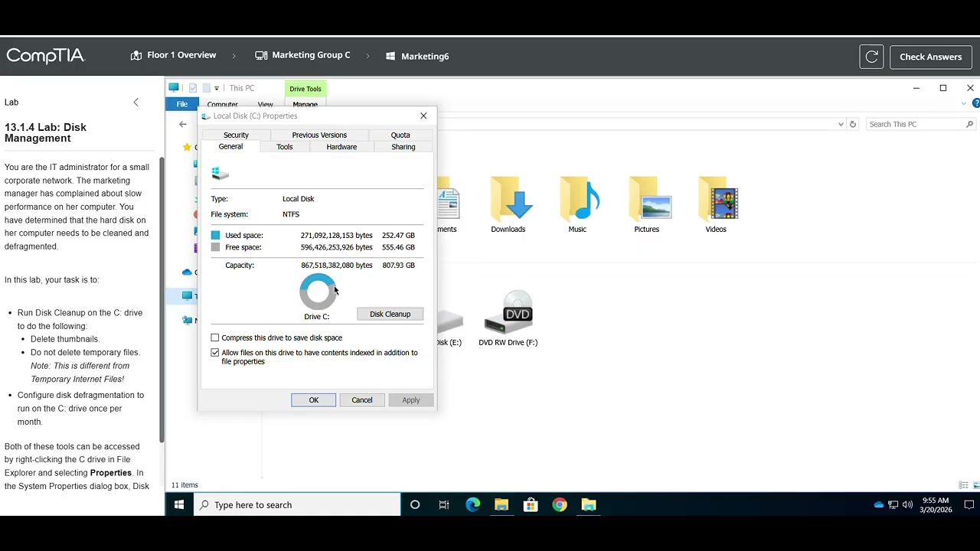Screen dimensions: 980x551
Task: Go to Marketing Group C breadcrumb
Action: [x=302, y=55]
